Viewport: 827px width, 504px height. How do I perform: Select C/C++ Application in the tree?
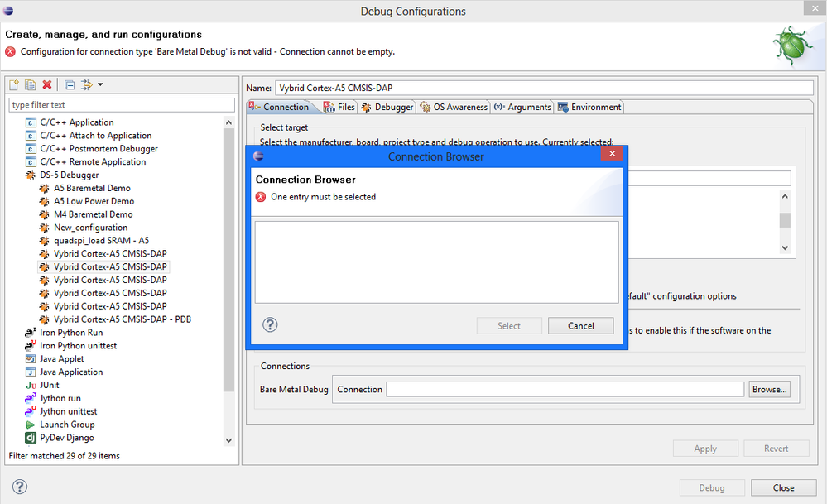coord(76,122)
